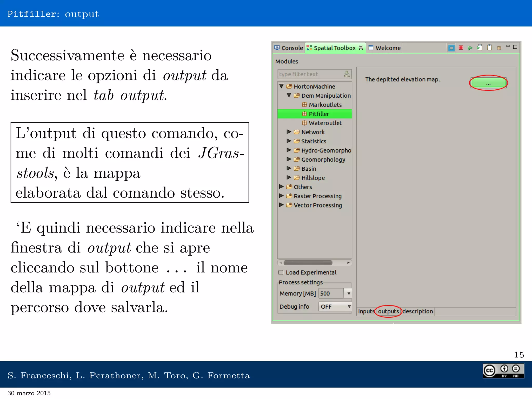This screenshot has width=532, height=399.
Task: Click the Markoutlets module icon
Action: [304, 105]
